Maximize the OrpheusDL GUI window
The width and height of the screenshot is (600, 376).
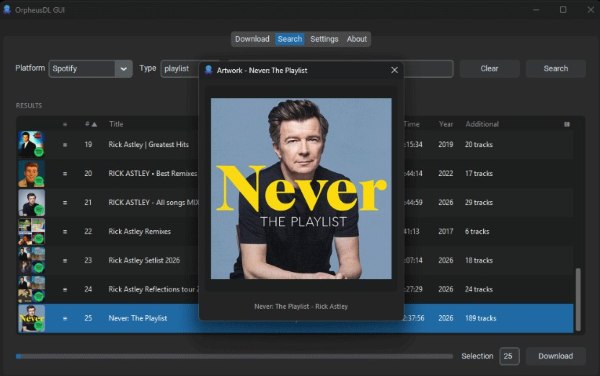563,10
